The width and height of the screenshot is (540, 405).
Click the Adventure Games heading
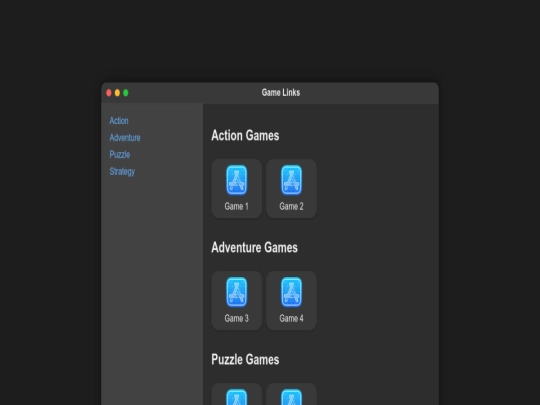[255, 247]
